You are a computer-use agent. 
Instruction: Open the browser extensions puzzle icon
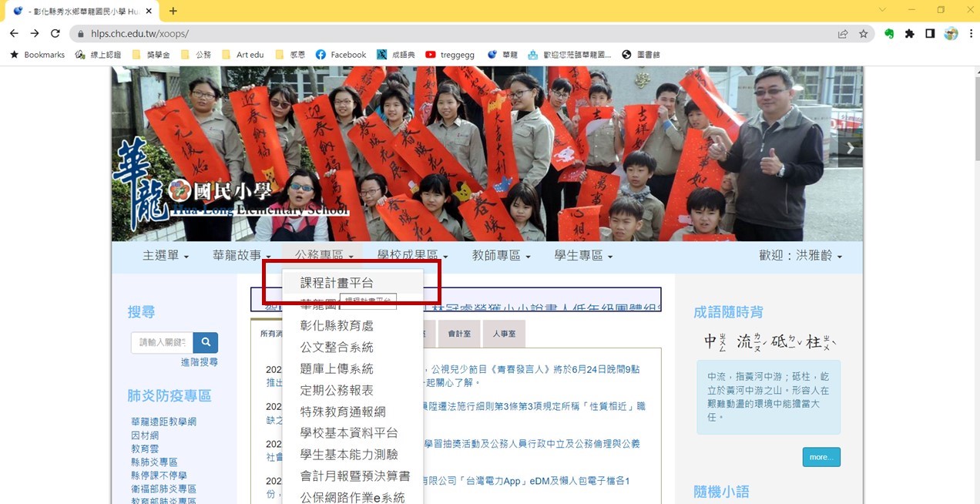(x=910, y=34)
